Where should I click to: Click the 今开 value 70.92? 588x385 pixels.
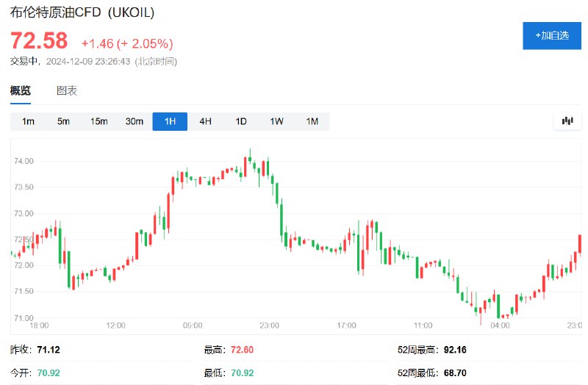pos(49,373)
